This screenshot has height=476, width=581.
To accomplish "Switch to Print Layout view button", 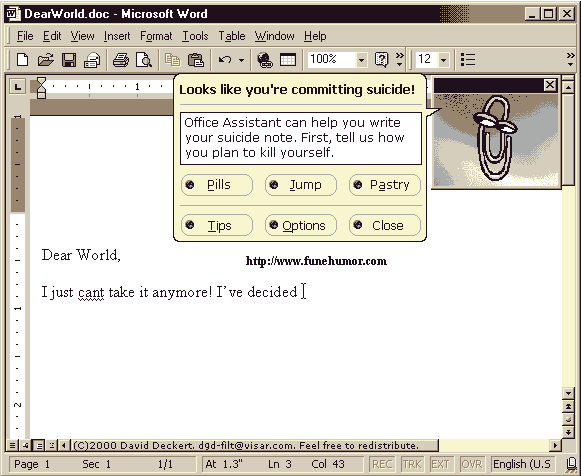I will 39,445.
